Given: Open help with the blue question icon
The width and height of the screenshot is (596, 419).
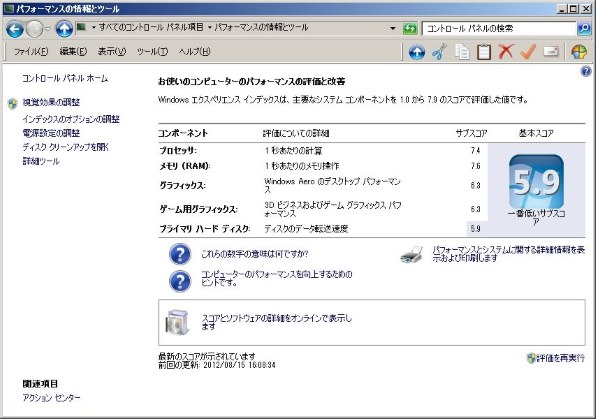Looking at the screenshot, I should 586,71.
